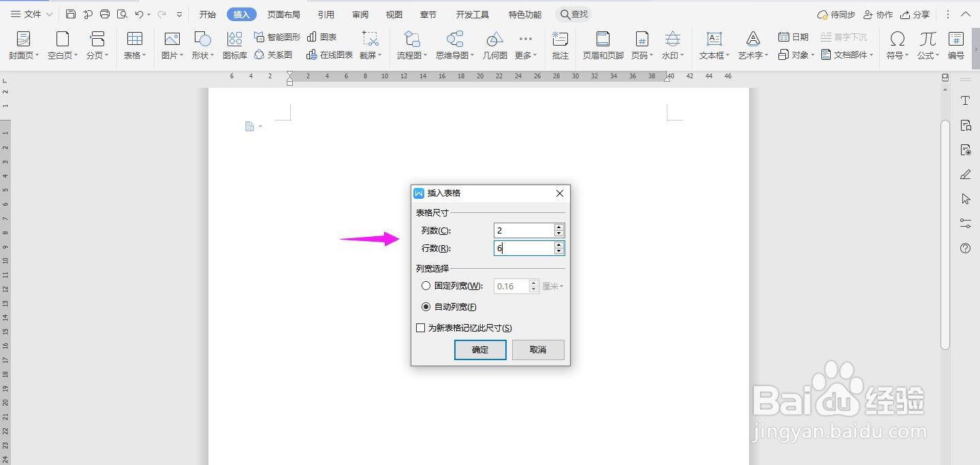Close the 插入表格 dialog

tap(560, 193)
